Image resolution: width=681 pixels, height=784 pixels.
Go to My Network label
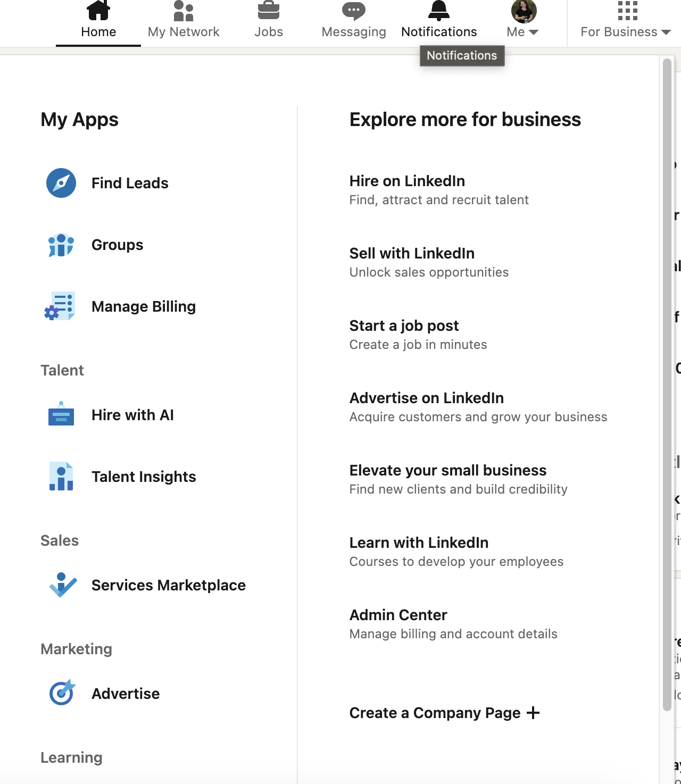[x=184, y=32]
